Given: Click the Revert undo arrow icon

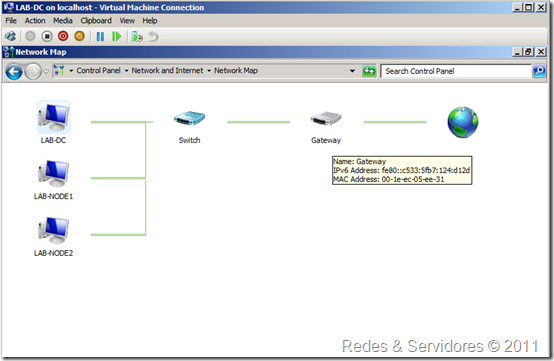Looking at the screenshot, I should point(153,36).
